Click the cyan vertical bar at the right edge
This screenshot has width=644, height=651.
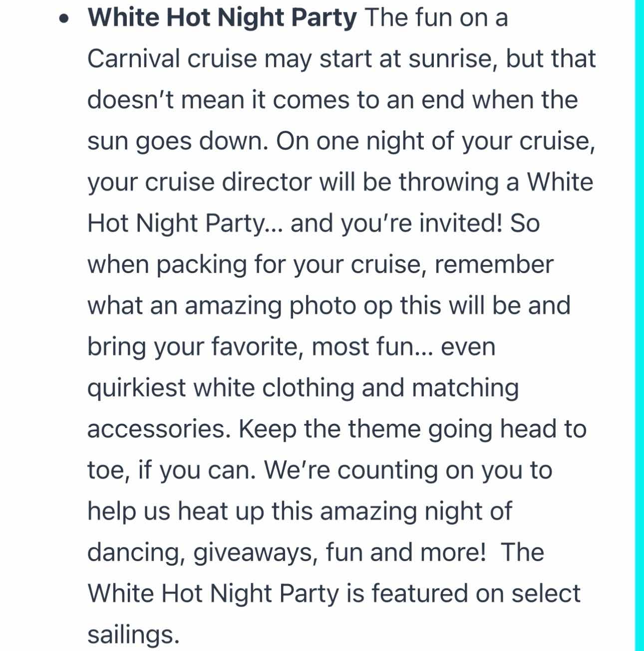click(x=639, y=325)
